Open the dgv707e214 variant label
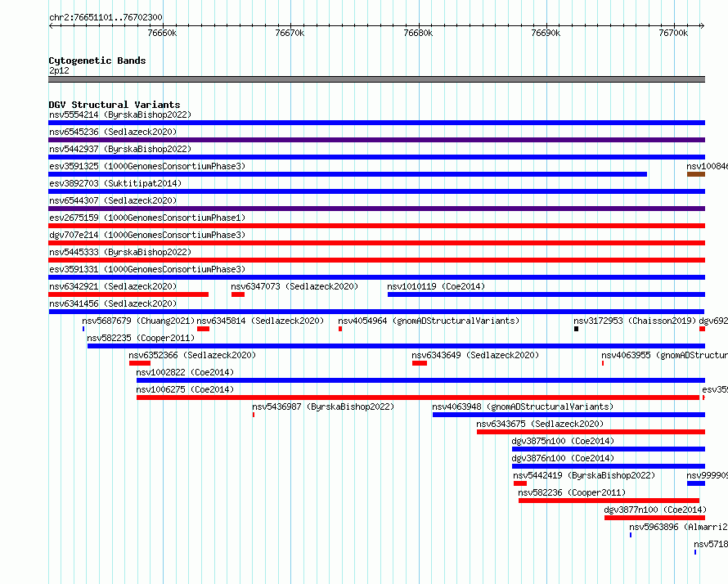Image resolution: width=728 pixels, height=584 pixels. tap(147, 235)
